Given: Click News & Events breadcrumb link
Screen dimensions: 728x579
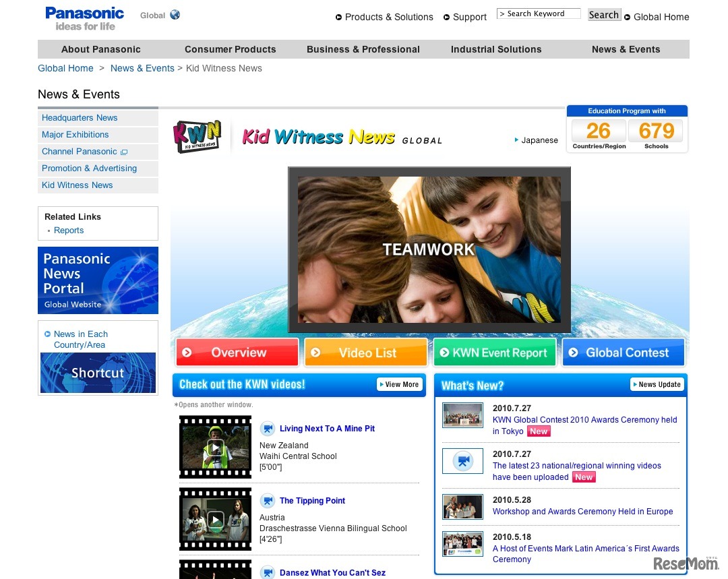Looking at the screenshot, I should (x=142, y=68).
